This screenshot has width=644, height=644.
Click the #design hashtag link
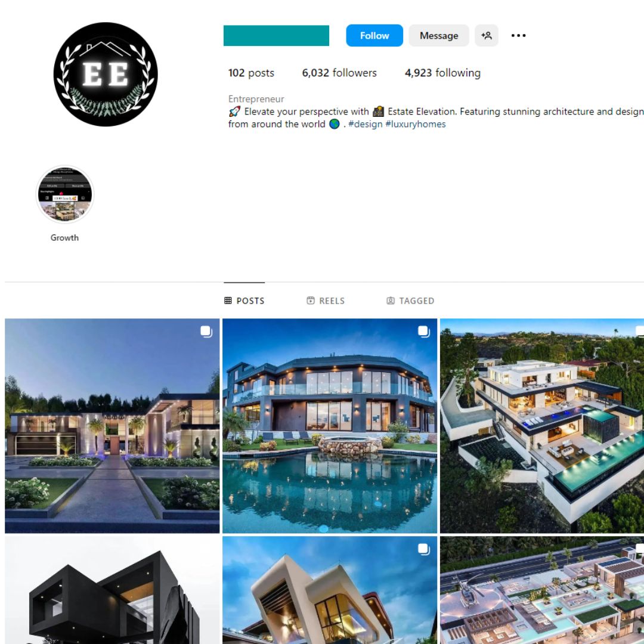pos(365,124)
